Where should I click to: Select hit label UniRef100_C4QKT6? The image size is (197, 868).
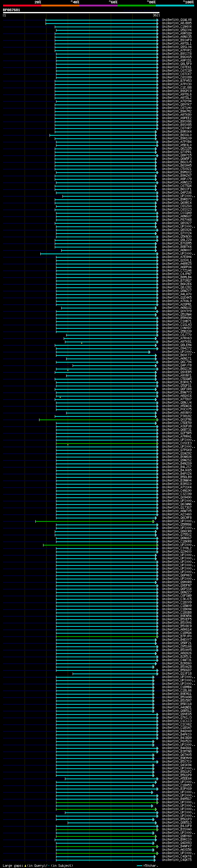tap(177, 856)
